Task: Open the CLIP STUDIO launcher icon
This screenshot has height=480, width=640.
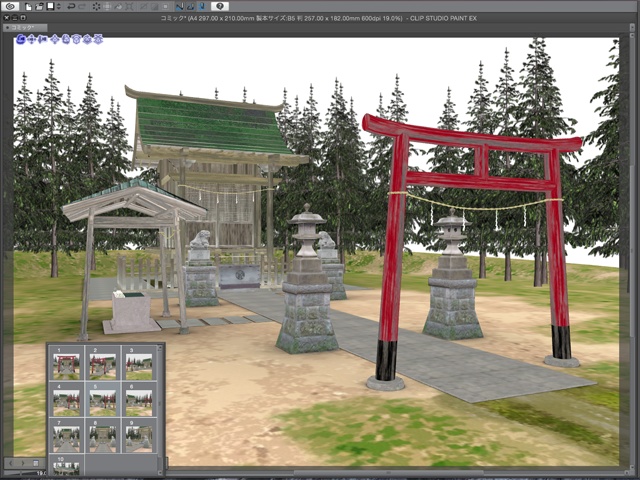Action: pyautogui.click(x=10, y=7)
